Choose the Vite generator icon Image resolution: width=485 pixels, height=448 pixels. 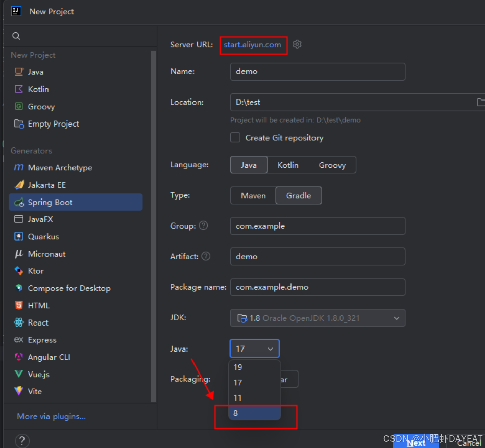tap(19, 391)
